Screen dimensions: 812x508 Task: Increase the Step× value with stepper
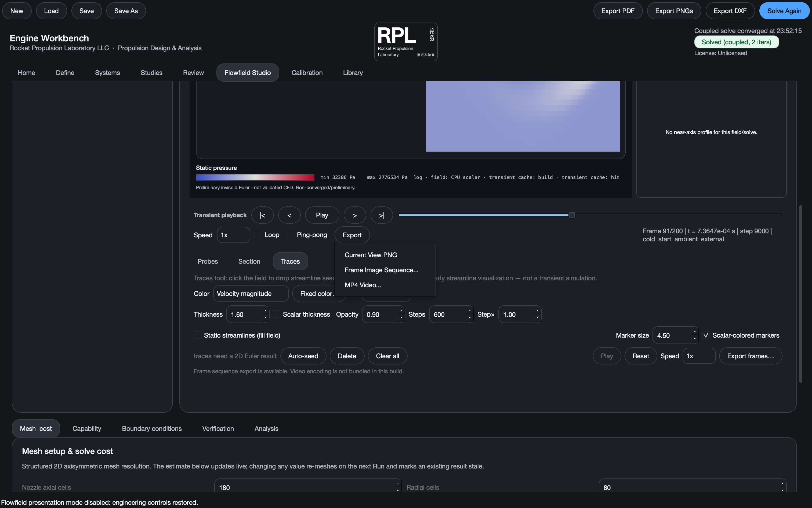(538, 310)
